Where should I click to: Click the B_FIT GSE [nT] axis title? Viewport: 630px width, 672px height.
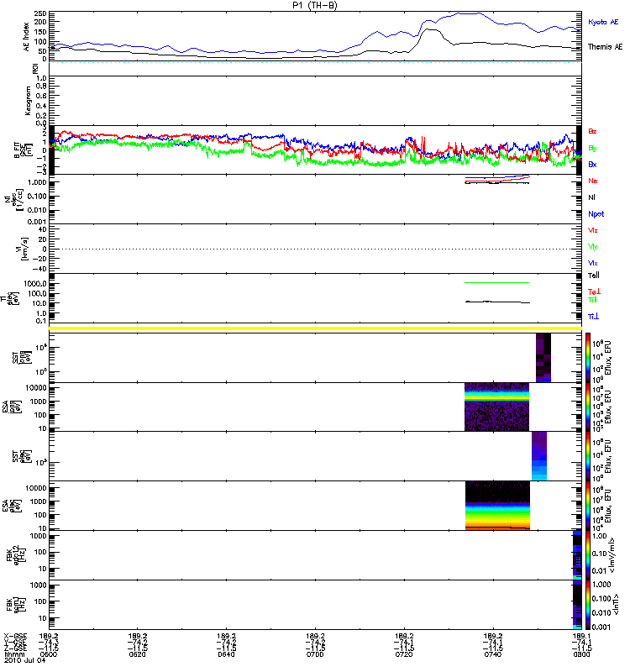[x=24, y=150]
